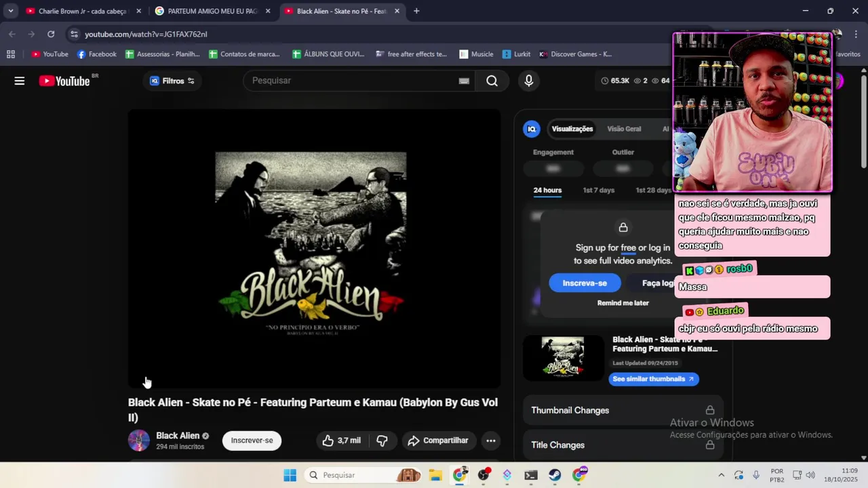Reload the page in Chrome
The image size is (868, 488).
[x=51, y=34]
